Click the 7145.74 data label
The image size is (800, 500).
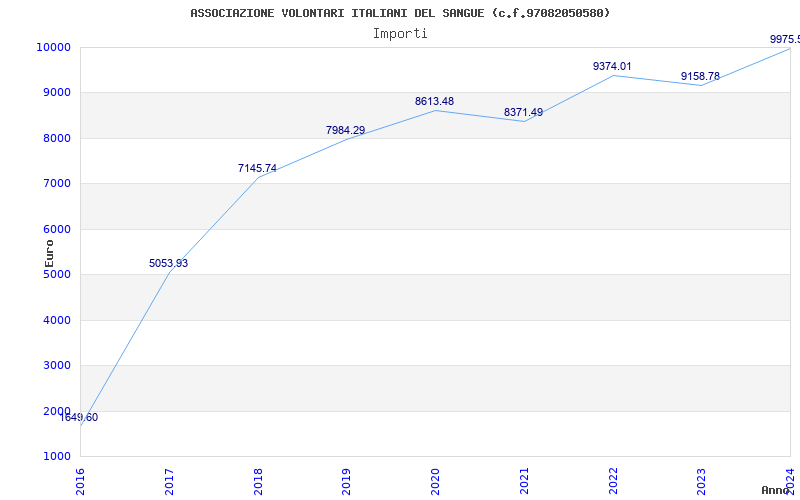coord(257,168)
